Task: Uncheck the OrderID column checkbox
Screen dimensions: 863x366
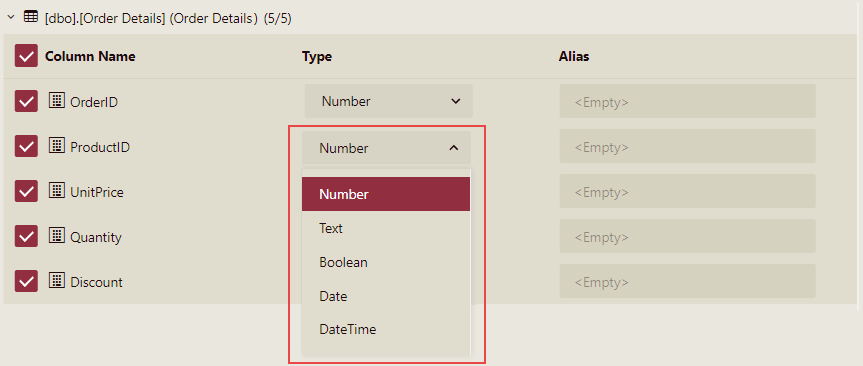Action: pos(26,101)
